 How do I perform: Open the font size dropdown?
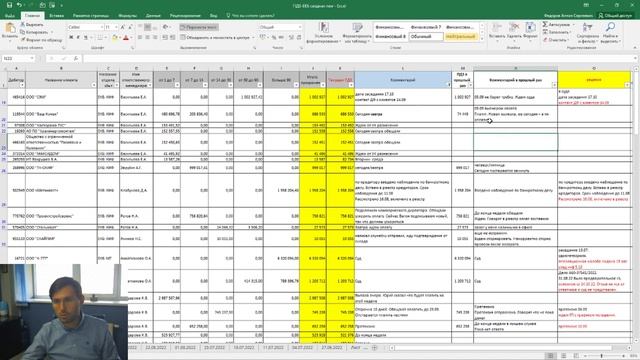116,27
